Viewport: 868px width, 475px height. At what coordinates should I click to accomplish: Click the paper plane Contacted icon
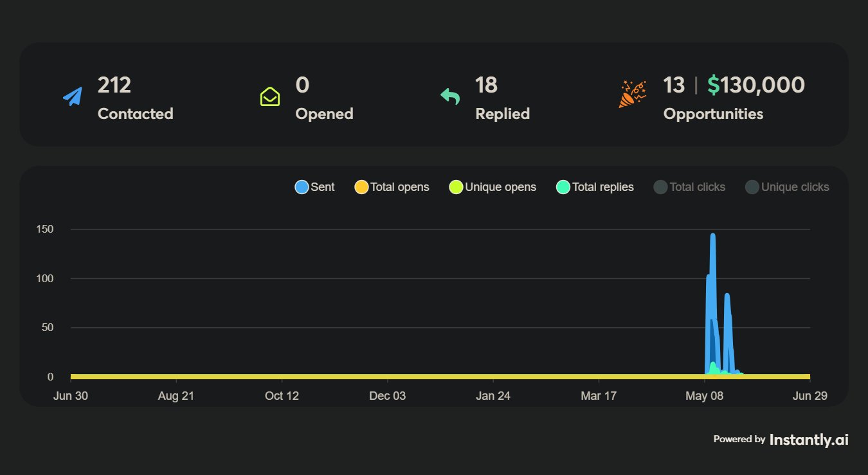pos(73,97)
